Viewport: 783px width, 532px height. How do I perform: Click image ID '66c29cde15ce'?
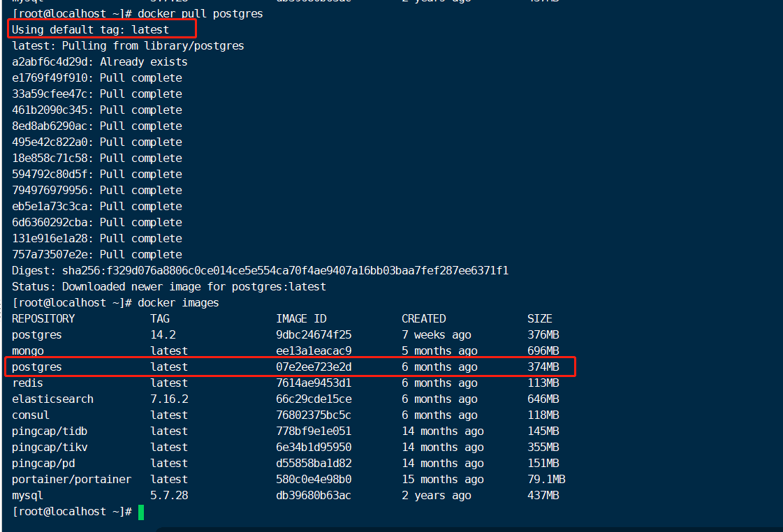[x=314, y=399]
